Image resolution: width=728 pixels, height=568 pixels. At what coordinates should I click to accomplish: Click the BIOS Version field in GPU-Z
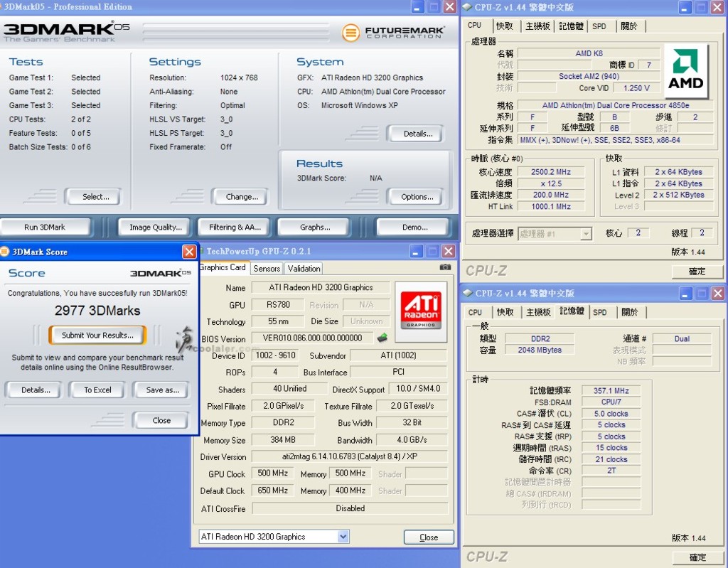313,338
